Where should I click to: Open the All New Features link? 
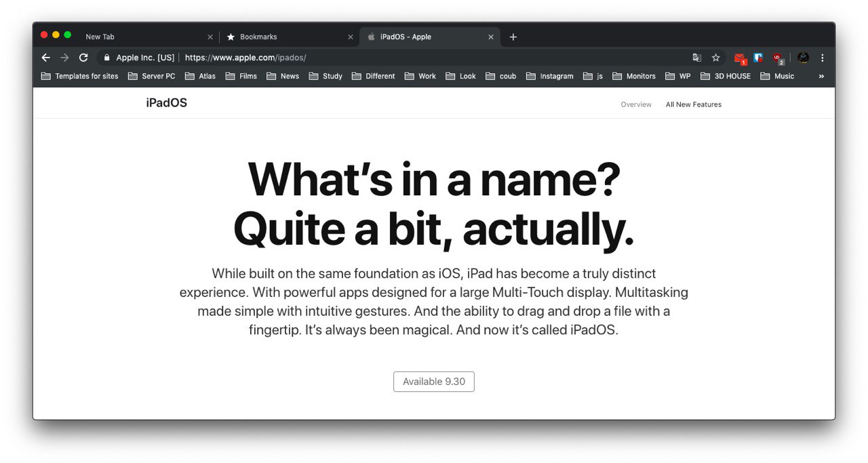coord(693,104)
